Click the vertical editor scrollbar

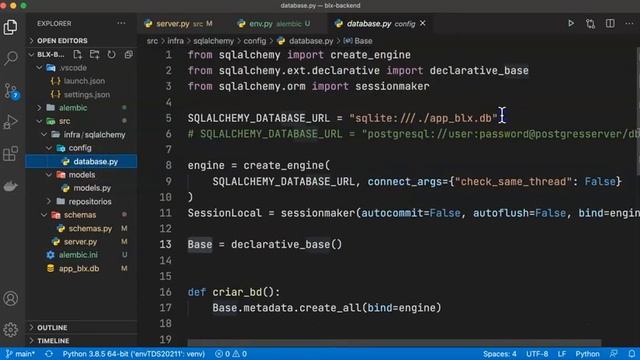point(638,110)
